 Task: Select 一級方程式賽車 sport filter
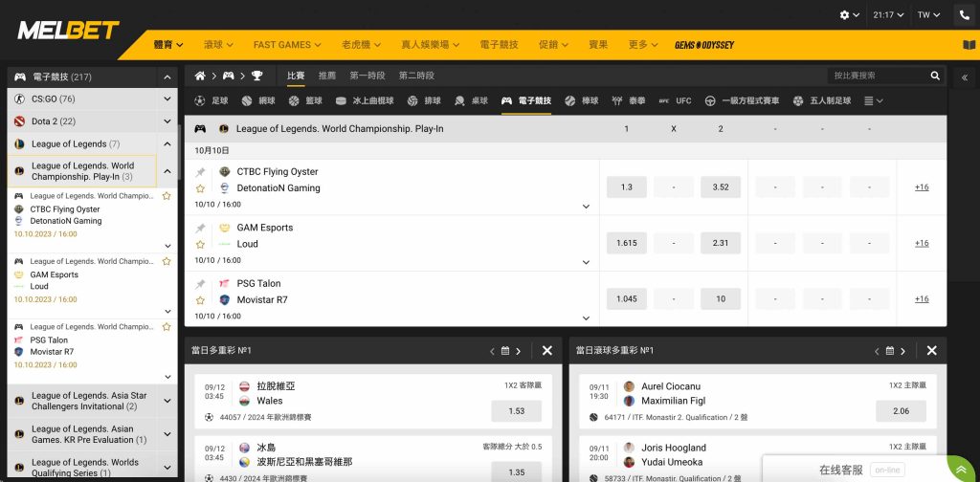[x=742, y=100]
